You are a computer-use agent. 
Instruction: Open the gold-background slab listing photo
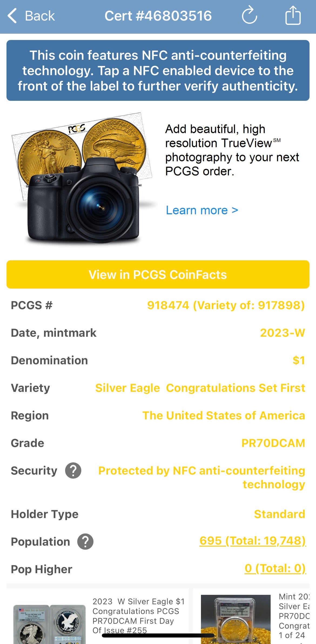pyautogui.click(x=236, y=619)
